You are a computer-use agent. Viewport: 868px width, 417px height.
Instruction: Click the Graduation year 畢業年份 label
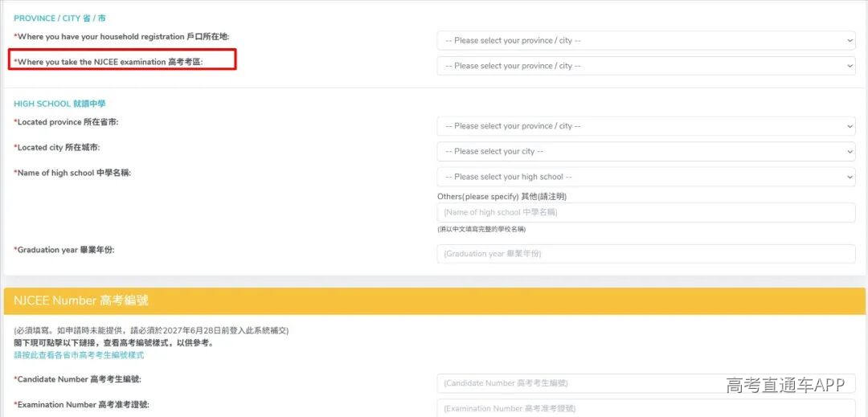[64, 250]
